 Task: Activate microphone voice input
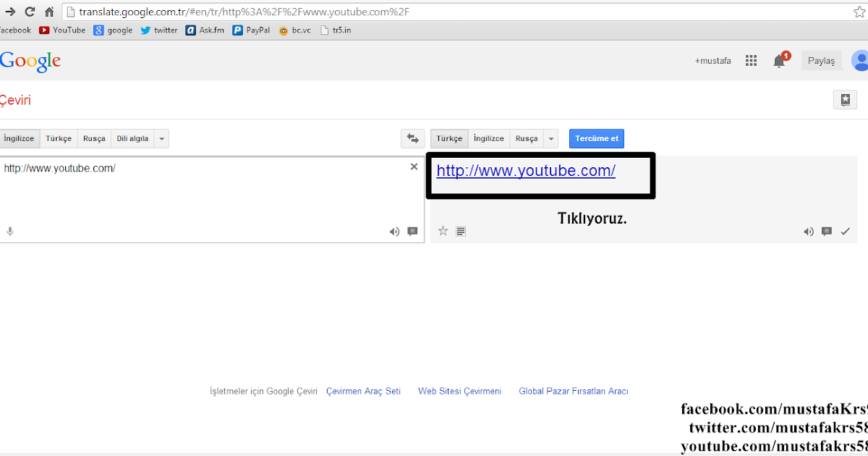click(x=10, y=232)
